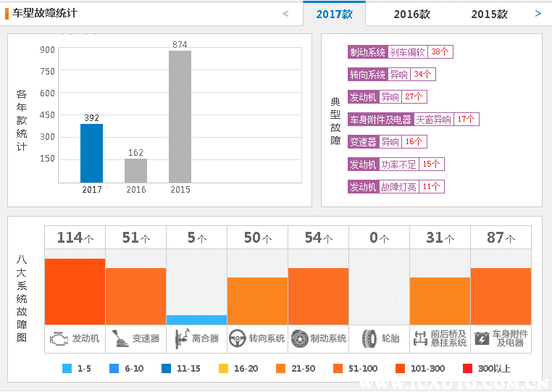Switch to the 2017款 tab
Screen dimensions: 552x392
tap(334, 14)
